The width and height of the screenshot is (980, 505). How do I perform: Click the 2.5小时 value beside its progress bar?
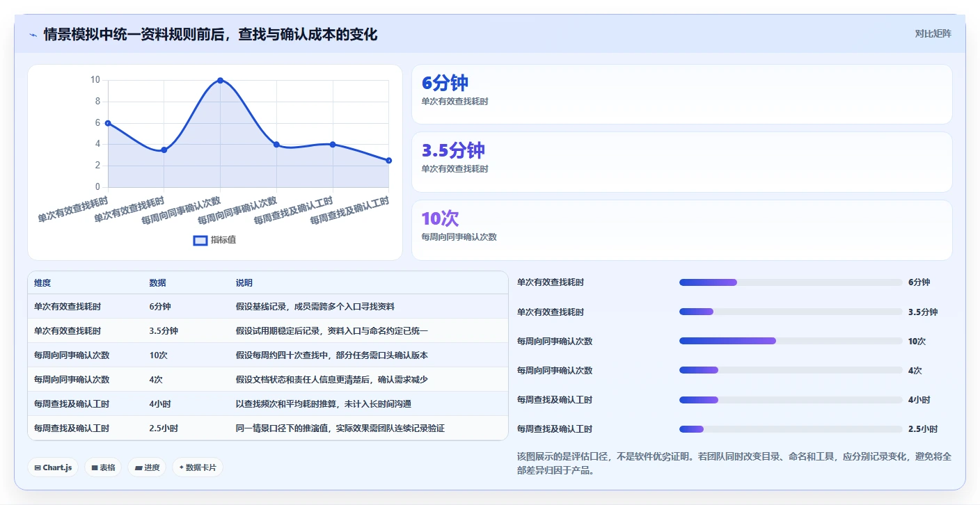[x=923, y=428]
